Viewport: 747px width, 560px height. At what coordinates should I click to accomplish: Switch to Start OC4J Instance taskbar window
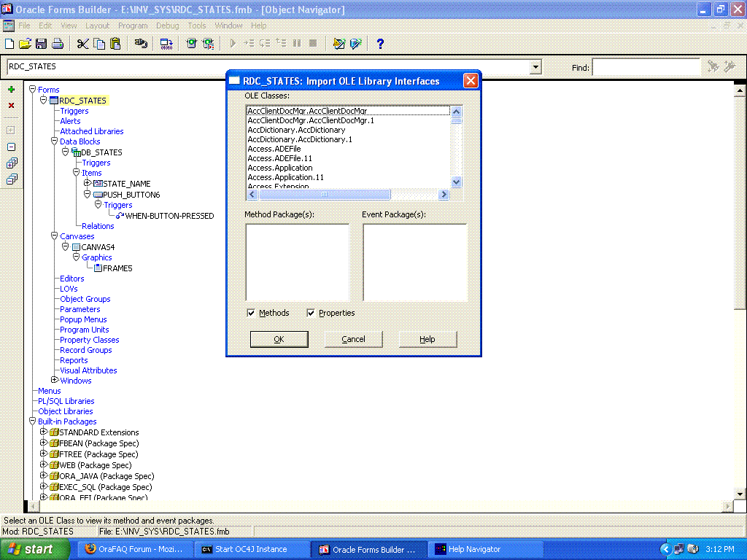pos(252,550)
